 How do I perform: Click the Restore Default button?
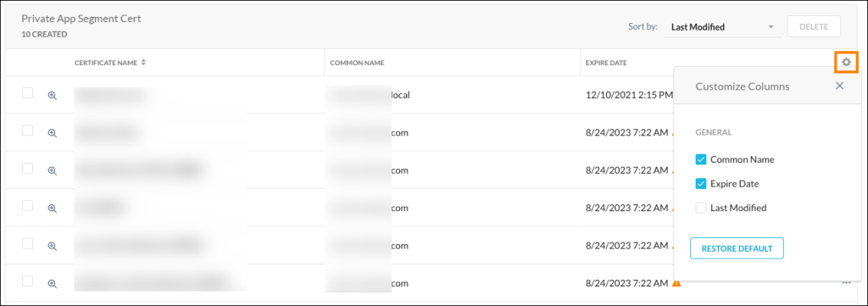pos(737,248)
